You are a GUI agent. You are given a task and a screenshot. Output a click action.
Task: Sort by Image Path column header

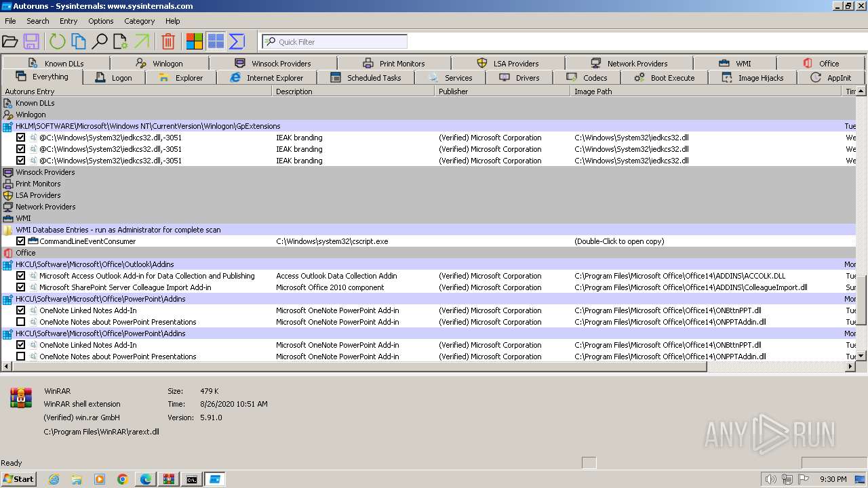(706, 91)
